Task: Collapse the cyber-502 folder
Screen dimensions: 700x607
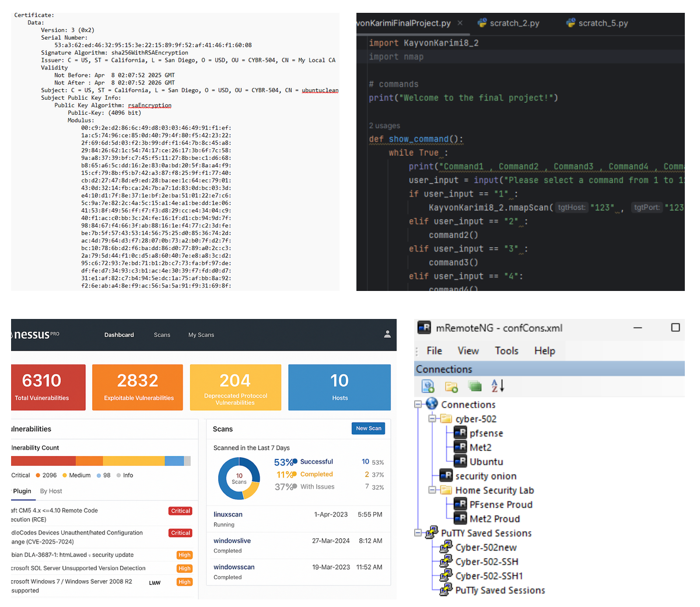Action: (432, 419)
